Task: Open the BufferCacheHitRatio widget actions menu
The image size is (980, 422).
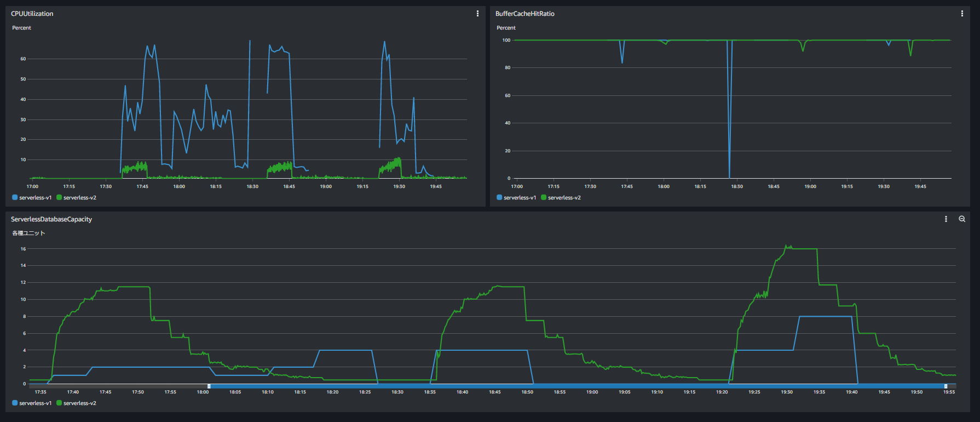Action: pos(962,14)
